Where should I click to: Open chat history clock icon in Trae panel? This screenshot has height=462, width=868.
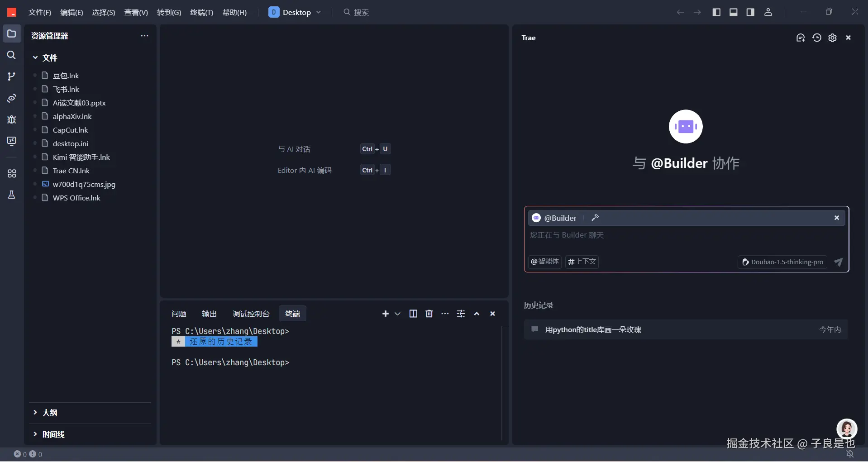(x=817, y=38)
